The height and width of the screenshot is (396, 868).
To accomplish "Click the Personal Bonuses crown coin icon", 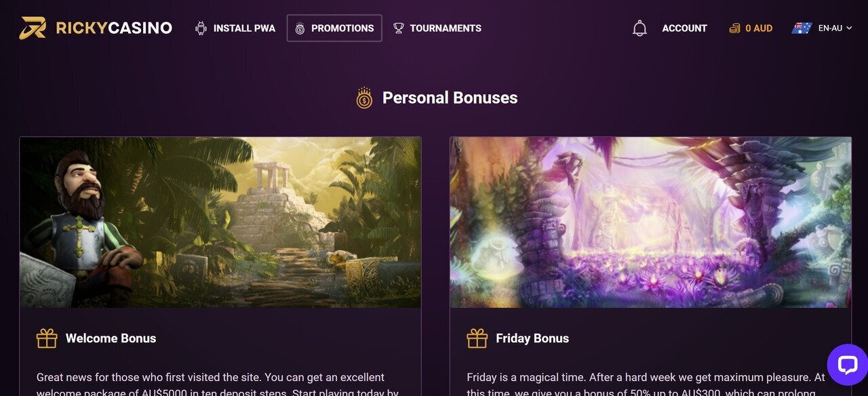I will coord(365,98).
